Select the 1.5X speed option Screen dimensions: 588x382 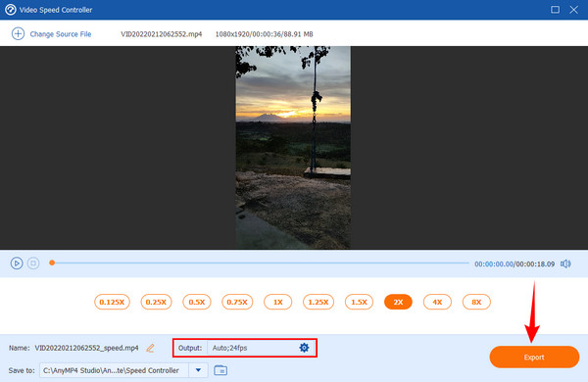pyautogui.click(x=359, y=302)
